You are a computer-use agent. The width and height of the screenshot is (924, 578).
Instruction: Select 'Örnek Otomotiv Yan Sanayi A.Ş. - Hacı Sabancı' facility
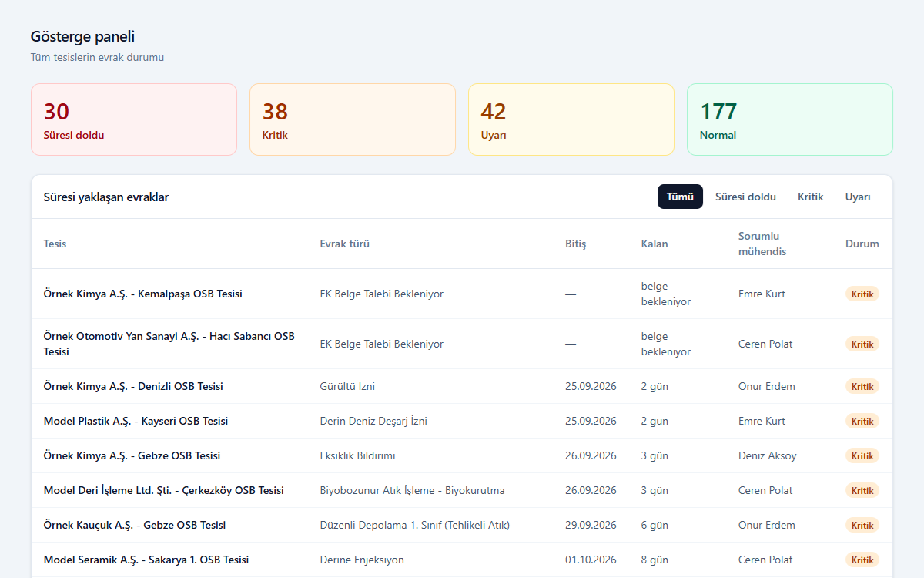point(169,344)
